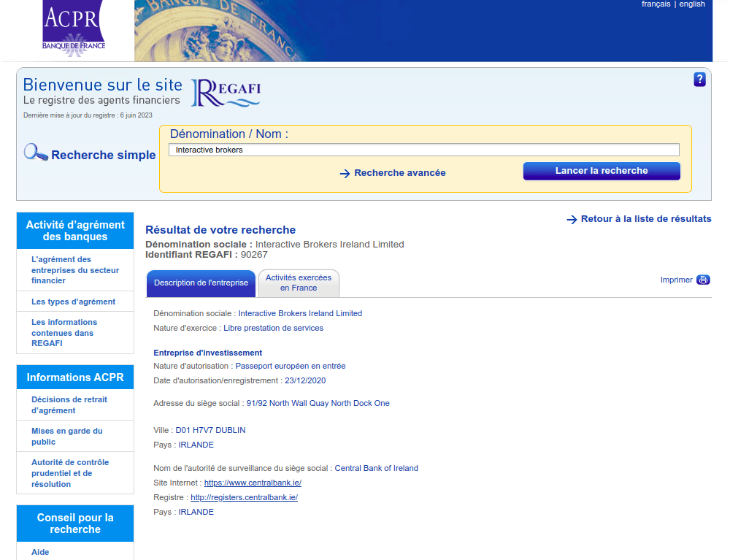Click the ACPR Banque de France logo
Image resolution: width=730 pixels, height=560 pixels.
pyautogui.click(x=74, y=28)
